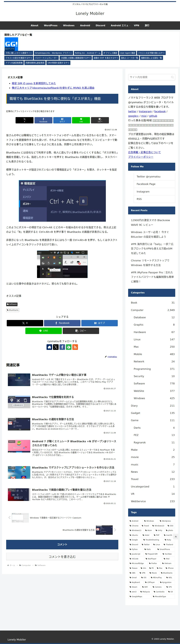Click the Facebook follow icon under ryomatsuをフォローする
Image resolution: width=180 pixels, height=644 pixels.
(x=62, y=347)
